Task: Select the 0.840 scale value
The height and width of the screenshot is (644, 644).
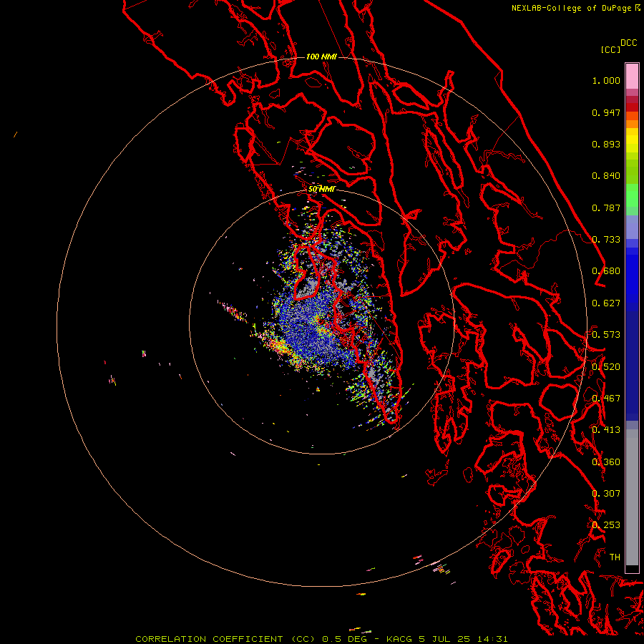Action: (x=606, y=176)
